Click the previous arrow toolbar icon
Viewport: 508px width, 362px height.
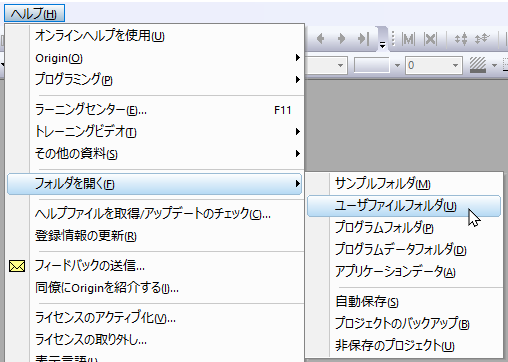321,39
